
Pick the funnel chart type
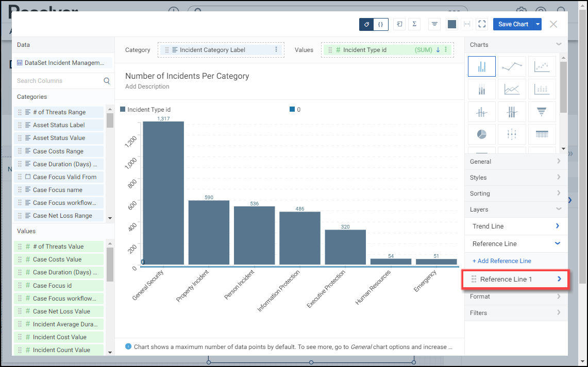[542, 112]
